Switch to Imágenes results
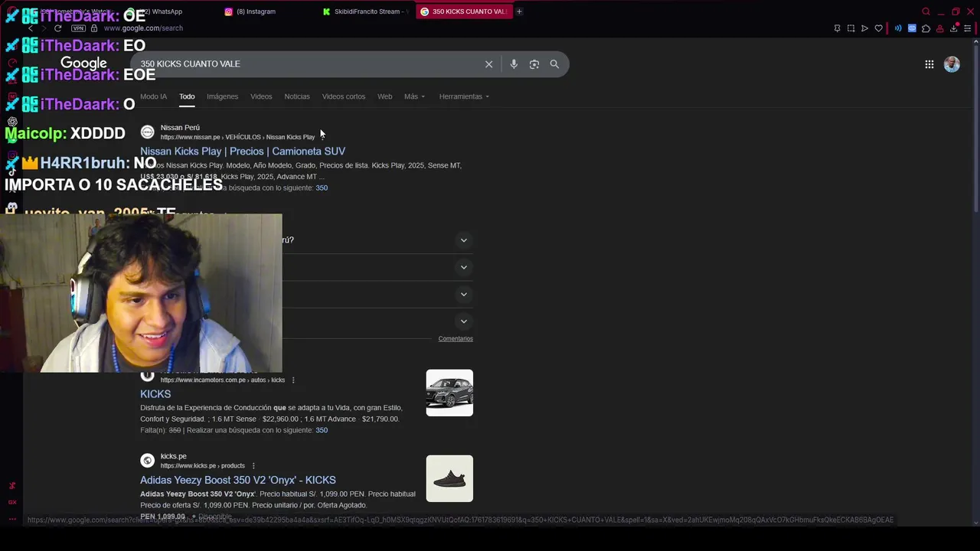980x551 pixels. point(222,96)
